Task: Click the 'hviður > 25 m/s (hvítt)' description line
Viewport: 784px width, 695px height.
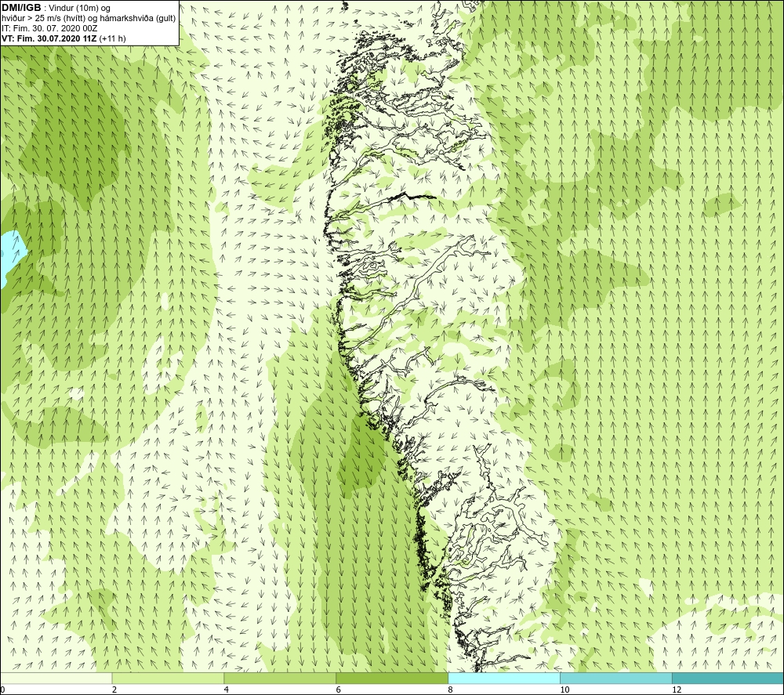Action: pos(89,19)
